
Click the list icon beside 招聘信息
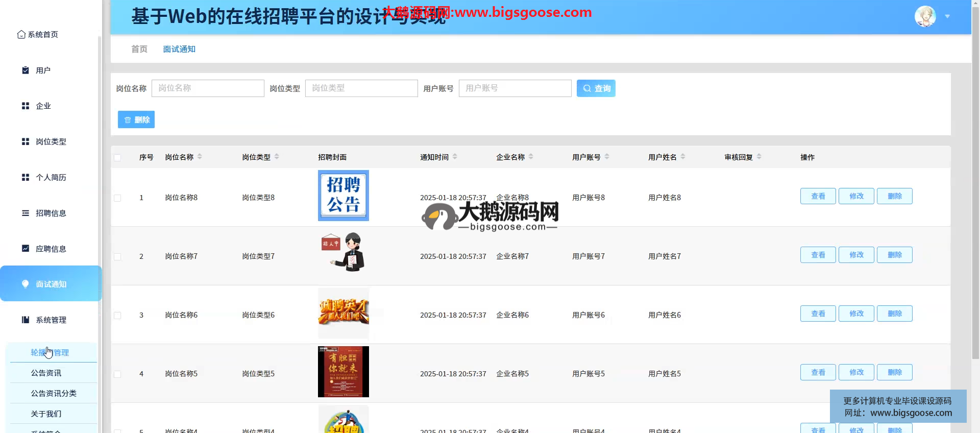coord(26,213)
